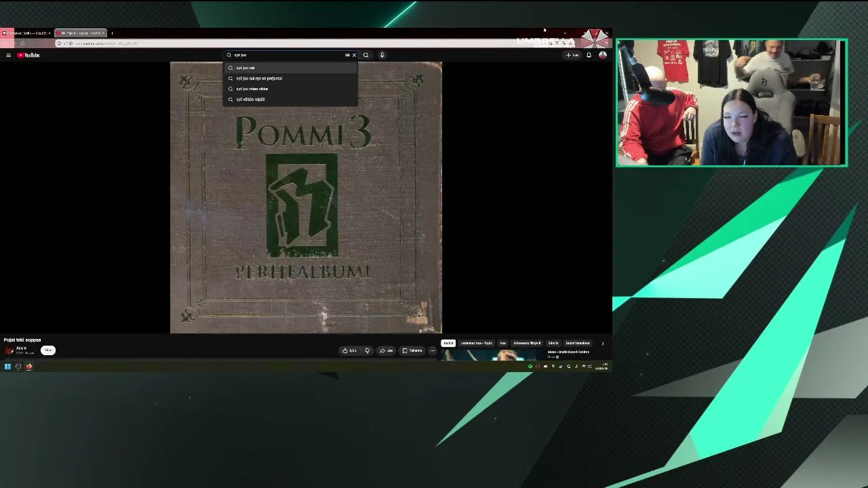Open the on-screen keyboard icon in search box
This screenshot has height=488, width=868.
click(x=347, y=55)
